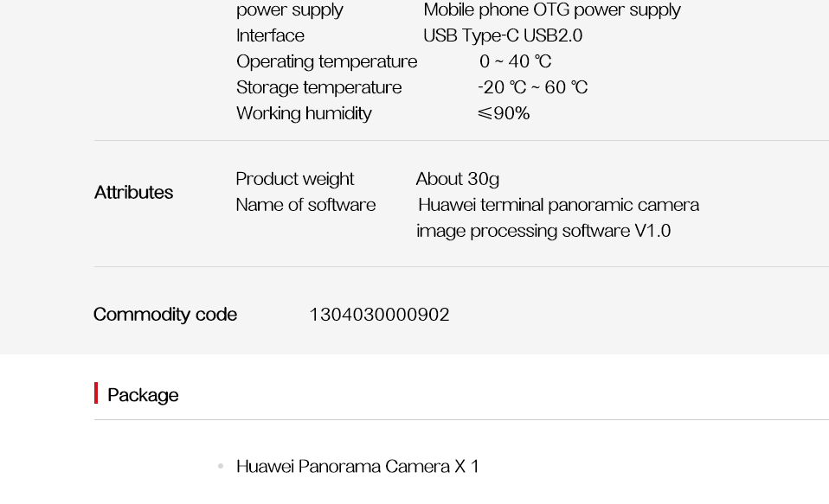Click the Storage temperature label
The image size is (829, 504).
(x=318, y=87)
